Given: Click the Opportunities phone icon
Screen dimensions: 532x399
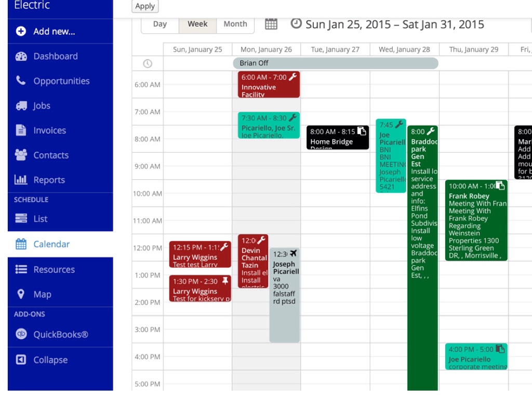Looking at the screenshot, I should (21, 81).
